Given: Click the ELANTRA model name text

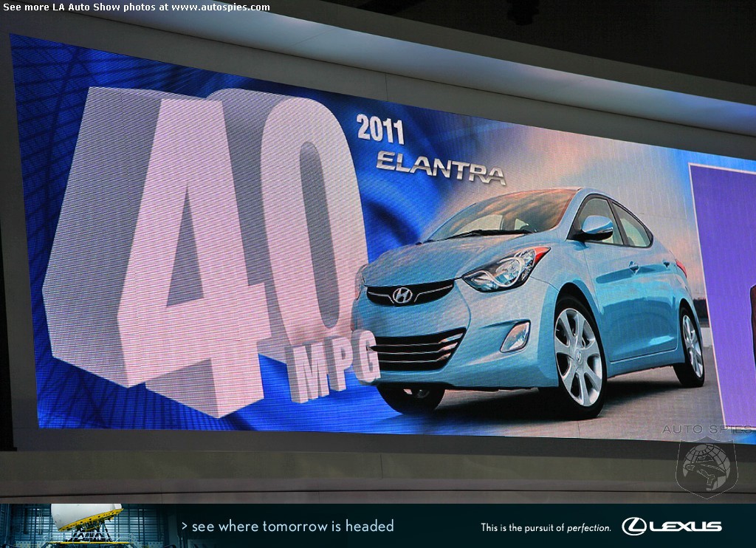Looking at the screenshot, I should click(x=441, y=167).
